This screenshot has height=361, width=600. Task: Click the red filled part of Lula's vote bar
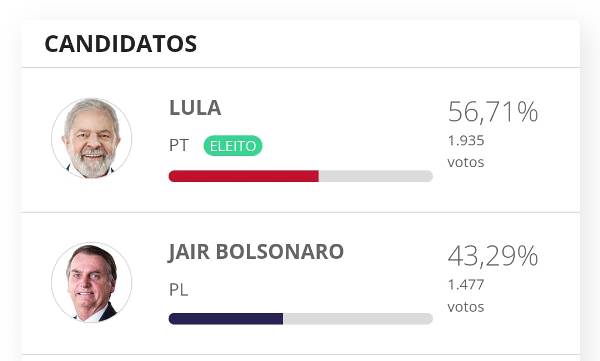click(244, 176)
